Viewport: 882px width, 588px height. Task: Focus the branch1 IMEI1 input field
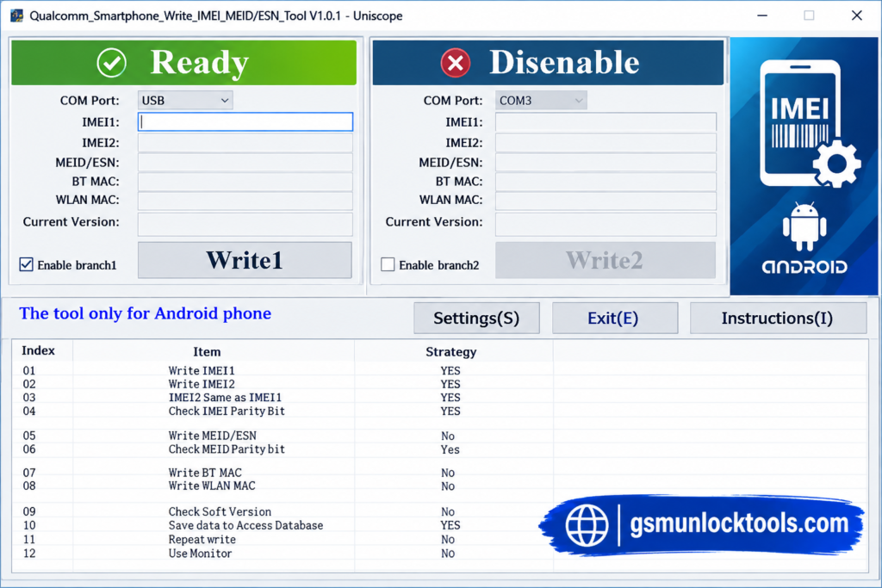[245, 122]
